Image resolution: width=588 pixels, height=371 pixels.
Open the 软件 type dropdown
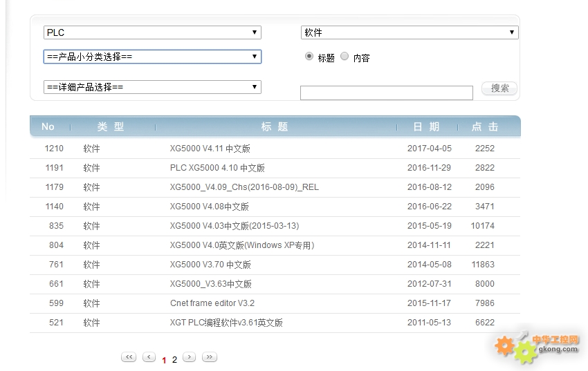click(410, 32)
